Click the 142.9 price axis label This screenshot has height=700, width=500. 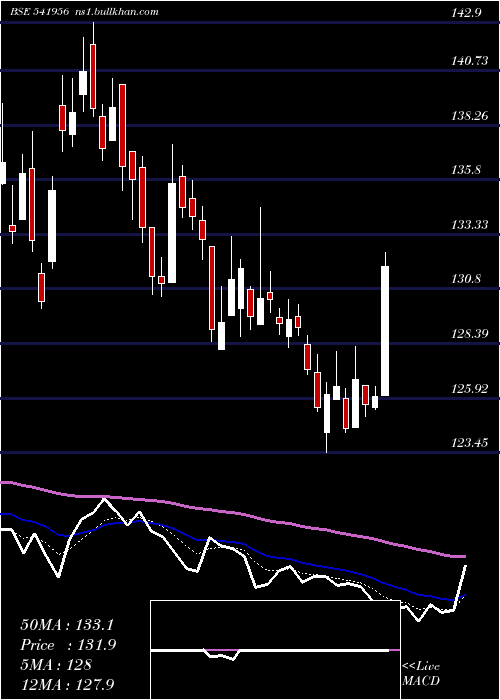coord(466,12)
